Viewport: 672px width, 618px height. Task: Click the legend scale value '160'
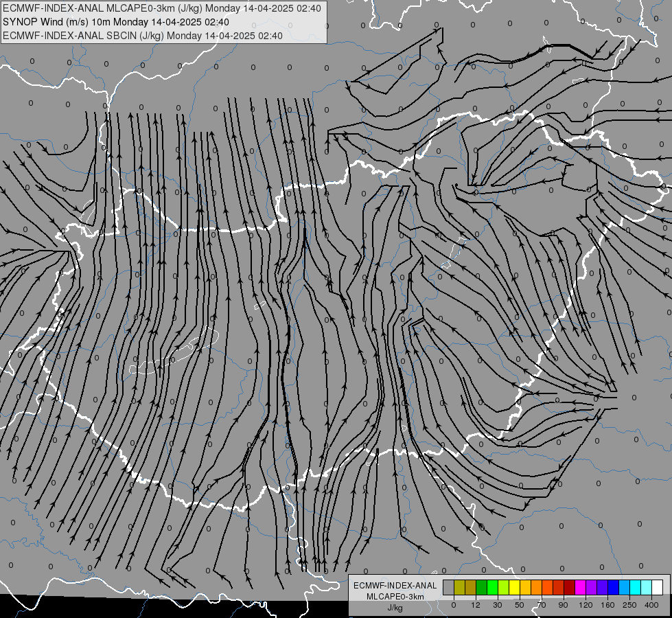(607, 605)
